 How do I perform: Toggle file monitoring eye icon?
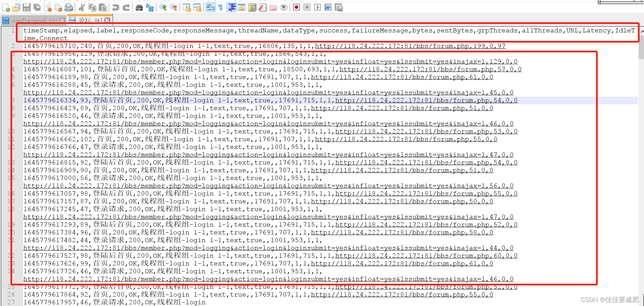[284, 7]
